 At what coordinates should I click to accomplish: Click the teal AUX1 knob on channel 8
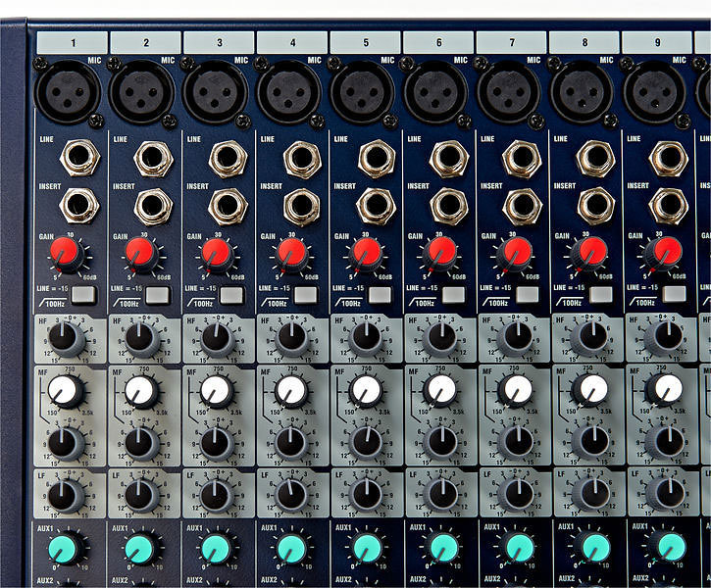tap(592, 548)
